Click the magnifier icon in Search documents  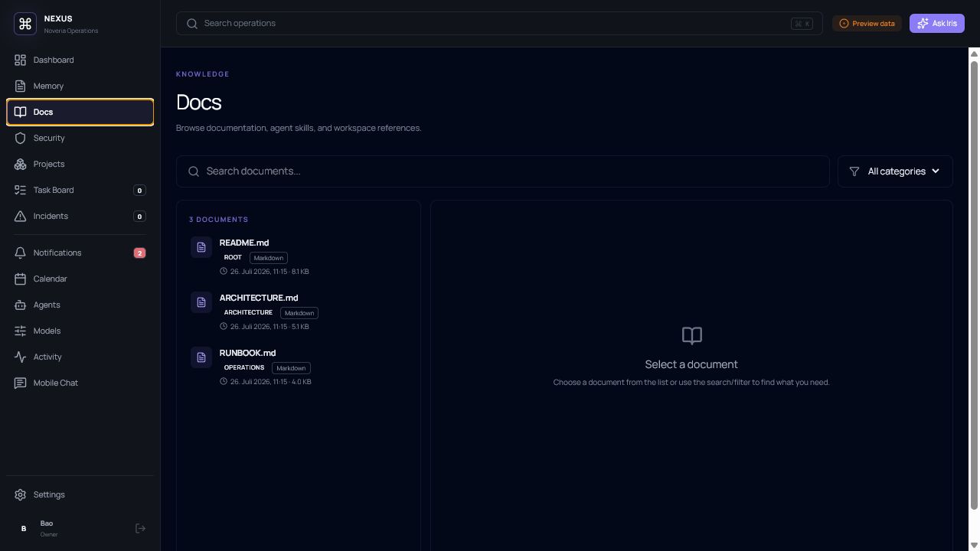(194, 171)
